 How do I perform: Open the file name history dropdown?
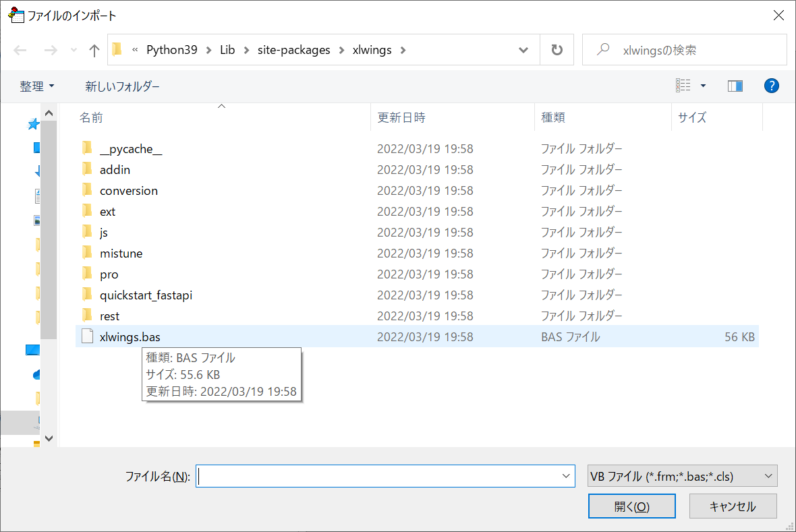click(566, 476)
